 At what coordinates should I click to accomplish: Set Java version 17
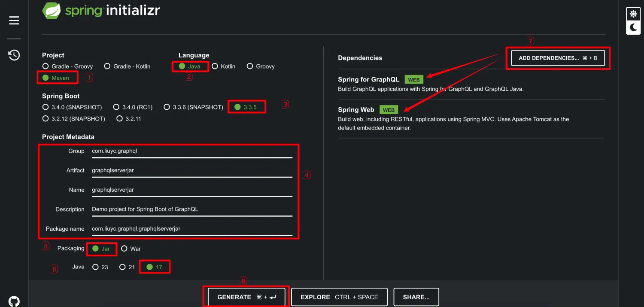tap(154, 267)
